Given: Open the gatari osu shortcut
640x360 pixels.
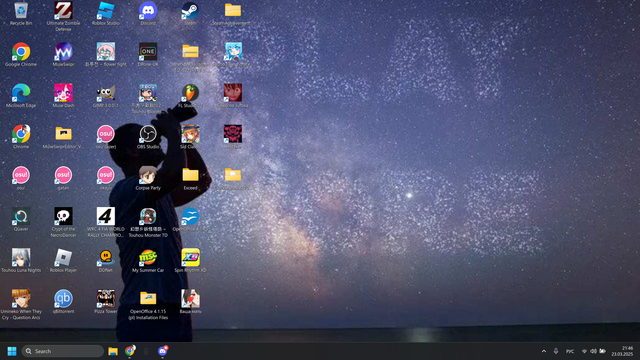Looking at the screenshot, I should 63,178.
